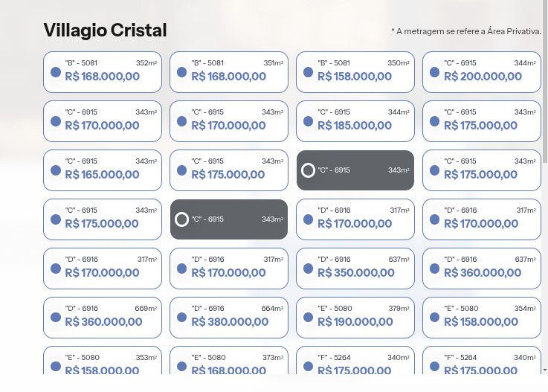Click the 353m² lot E card label
The width and height of the screenshot is (548, 392).
coord(82,358)
